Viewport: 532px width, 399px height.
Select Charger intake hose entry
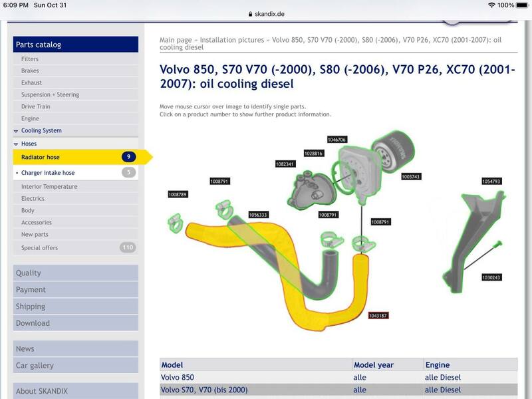[x=76, y=172]
